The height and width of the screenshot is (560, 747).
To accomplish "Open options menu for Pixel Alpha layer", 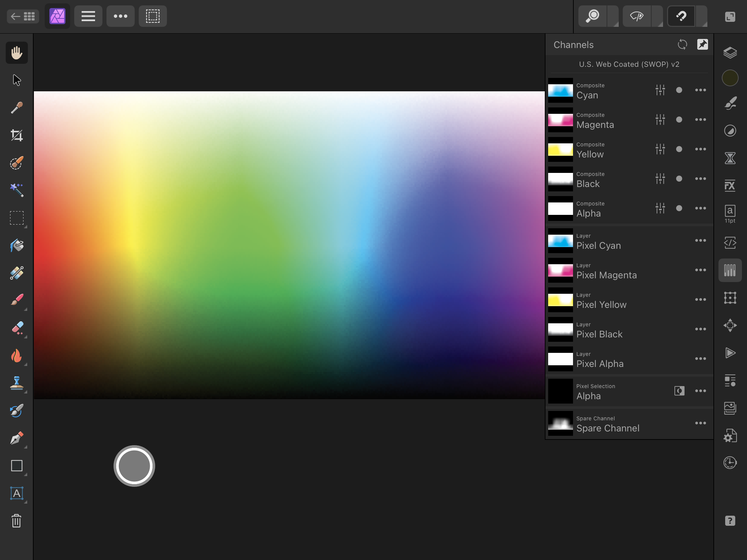I will point(700,359).
